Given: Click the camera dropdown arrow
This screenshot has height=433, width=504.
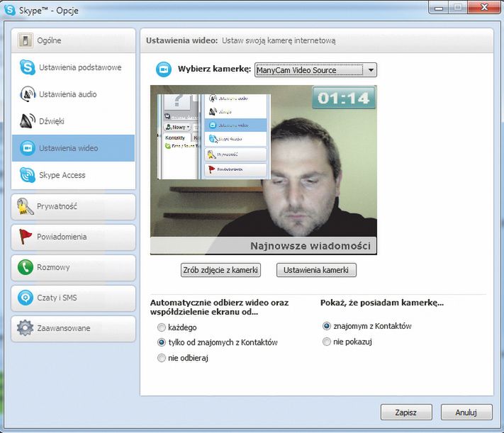Looking at the screenshot, I should point(371,69).
